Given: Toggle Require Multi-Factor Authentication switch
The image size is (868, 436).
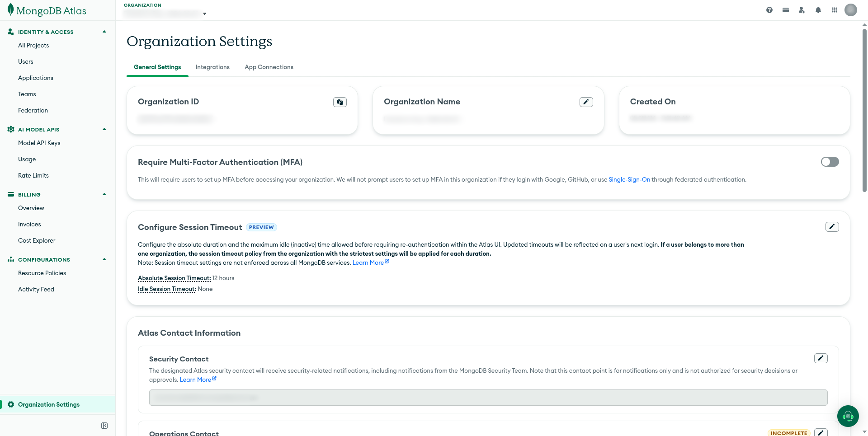Looking at the screenshot, I should 830,162.
